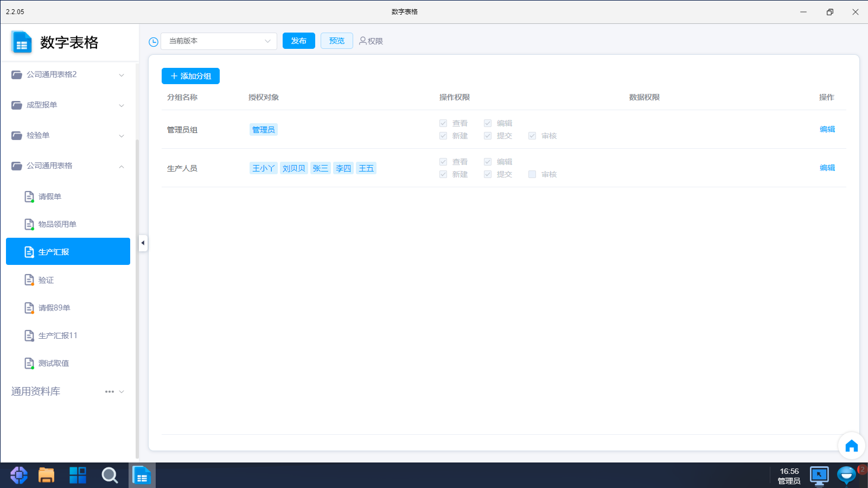The height and width of the screenshot is (488, 868).
Task: Open 通用资料库 more options dots
Action: pyautogui.click(x=110, y=391)
